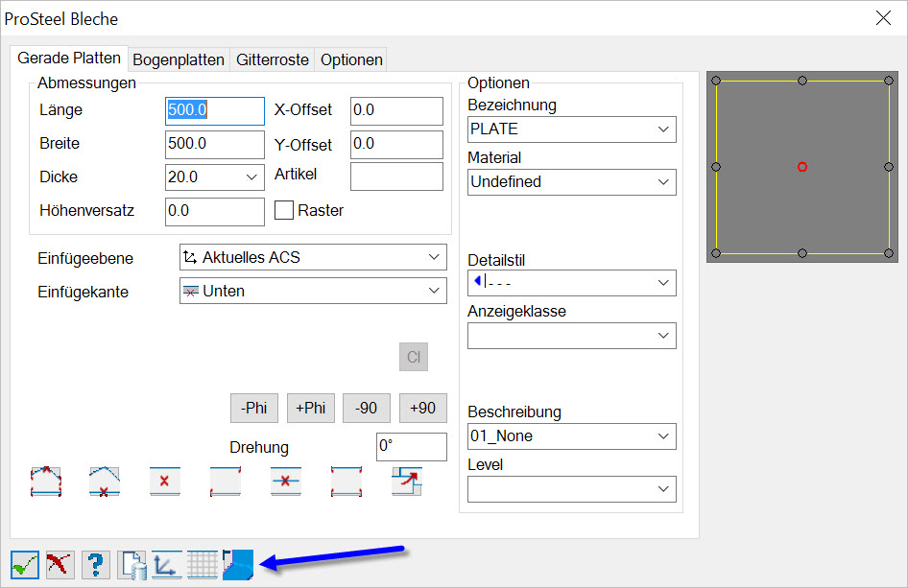Viewport: 908px width, 588px height.
Task: Click the Cl button
Action: [414, 357]
